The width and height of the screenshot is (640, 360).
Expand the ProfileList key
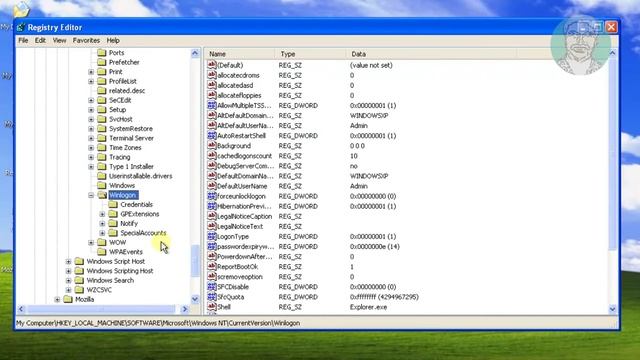[x=91, y=81]
